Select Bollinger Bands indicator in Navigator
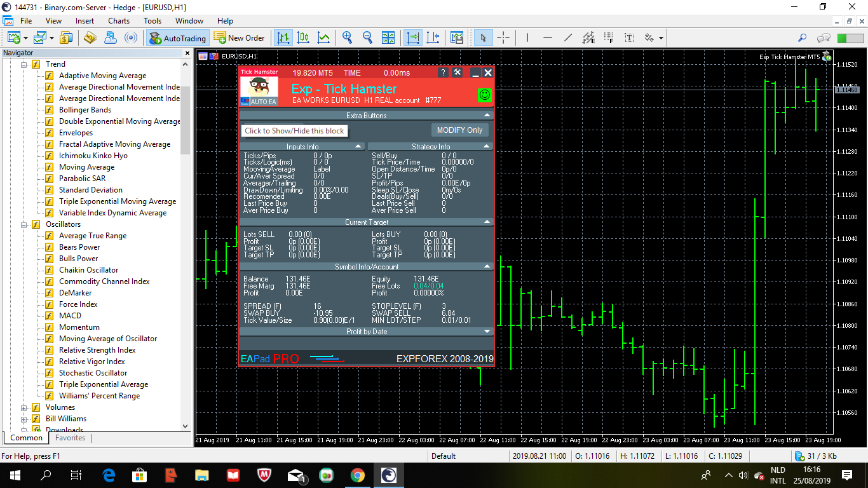Image resolution: width=868 pixels, height=488 pixels. tap(85, 110)
